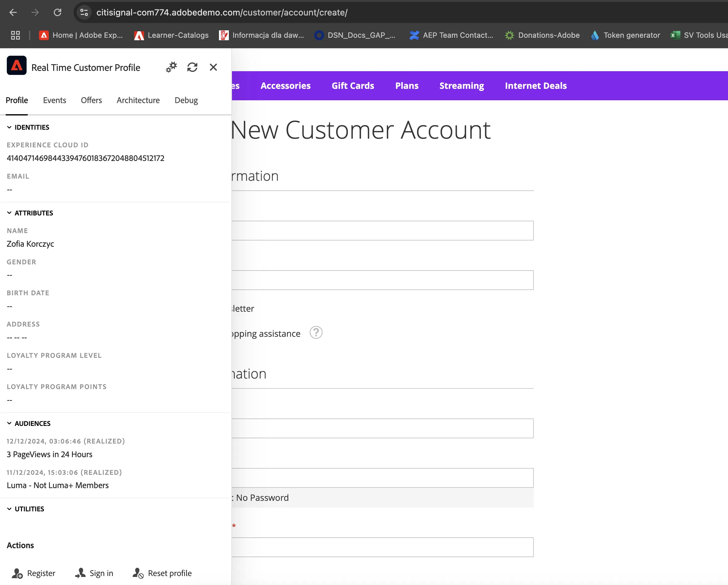The width and height of the screenshot is (728, 585).
Task: Open the Home | Adobe Exp... bookmark
Action: pyautogui.click(x=81, y=35)
